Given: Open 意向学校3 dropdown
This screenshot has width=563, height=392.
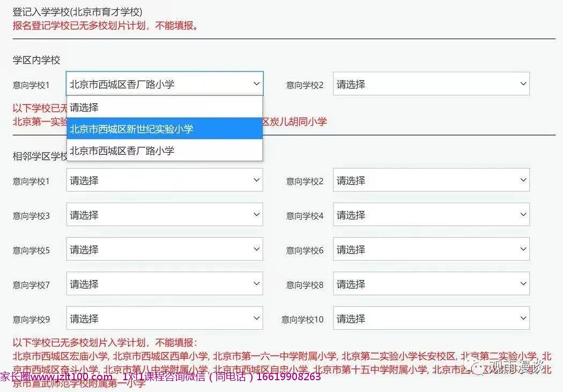Looking at the screenshot, I should tap(165, 214).
